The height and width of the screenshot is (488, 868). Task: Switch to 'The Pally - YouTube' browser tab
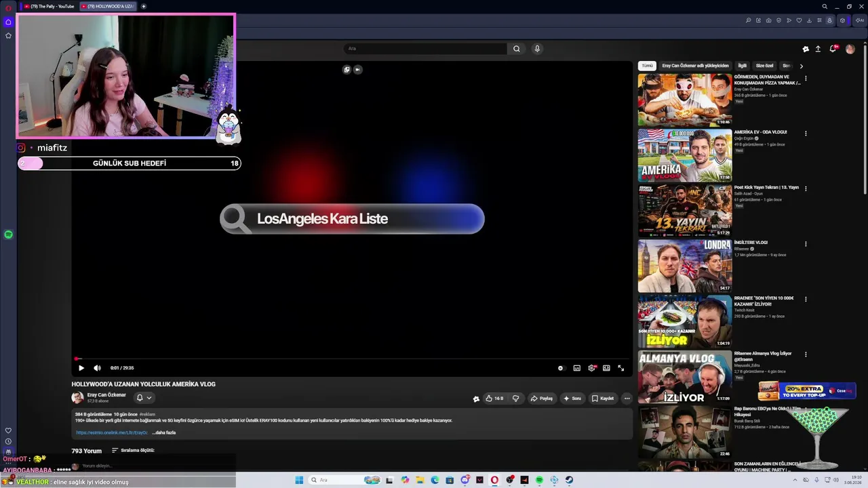pos(50,6)
